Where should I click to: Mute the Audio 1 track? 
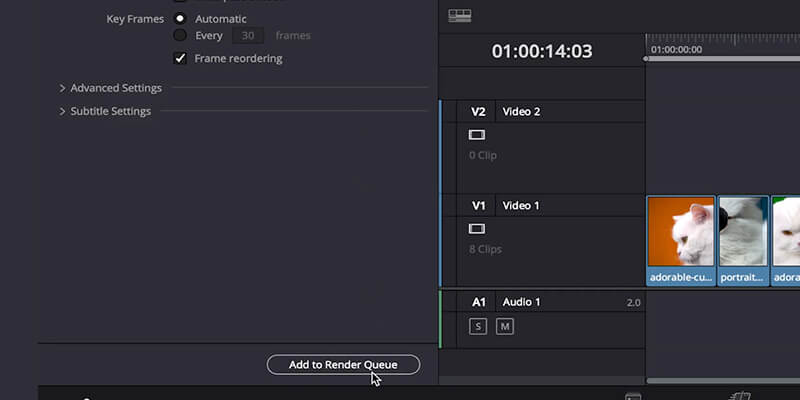(x=505, y=327)
